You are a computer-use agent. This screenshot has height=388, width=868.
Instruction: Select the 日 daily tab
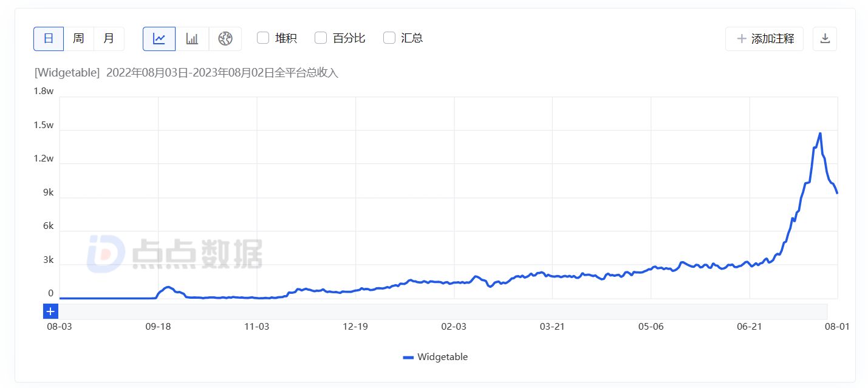pyautogui.click(x=49, y=39)
